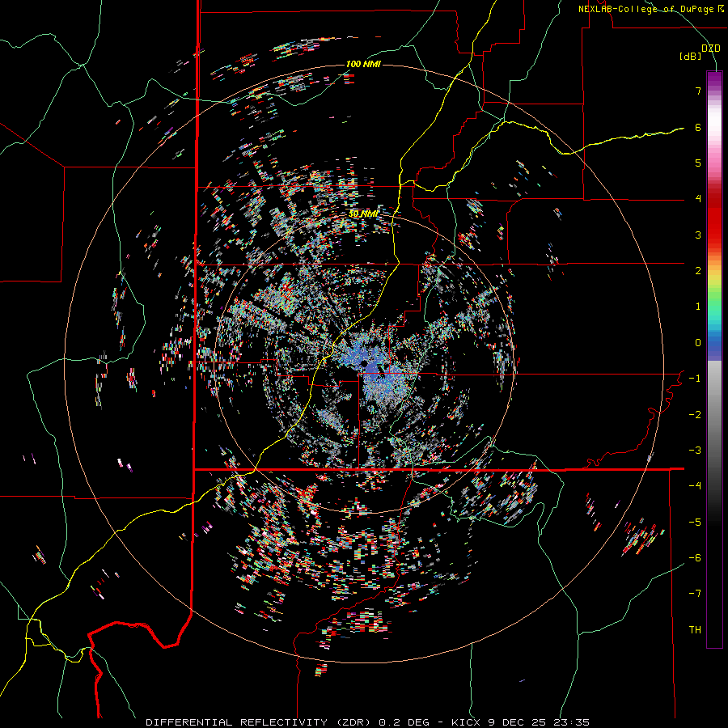Click the 3 dB label on color scale
The height and width of the screenshot is (728, 728).
(x=698, y=235)
